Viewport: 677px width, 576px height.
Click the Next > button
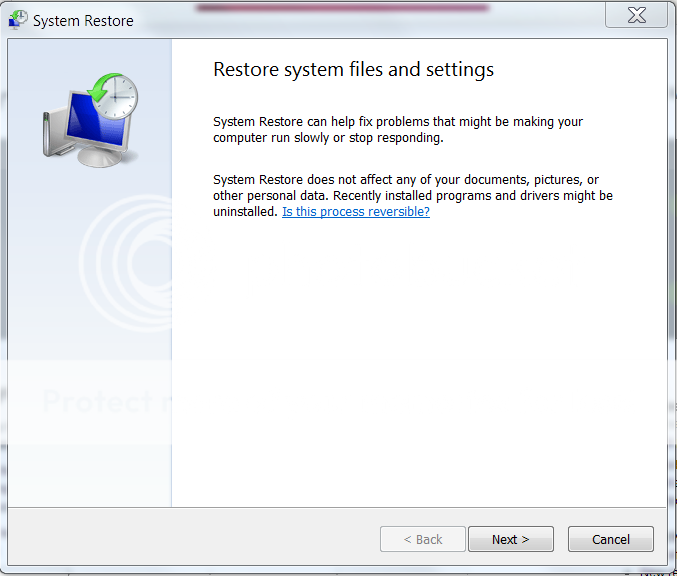click(x=511, y=539)
